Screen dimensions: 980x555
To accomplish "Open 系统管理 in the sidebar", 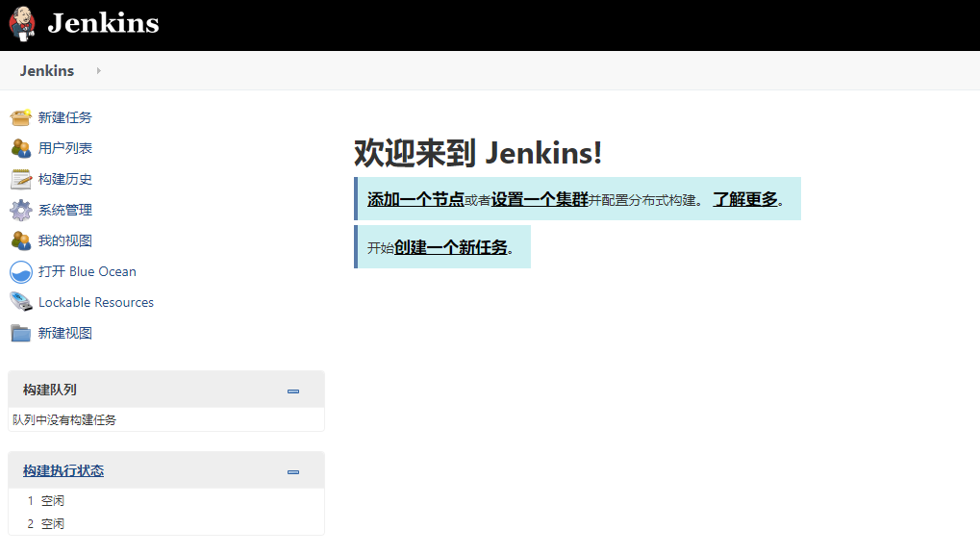I will 65,210.
